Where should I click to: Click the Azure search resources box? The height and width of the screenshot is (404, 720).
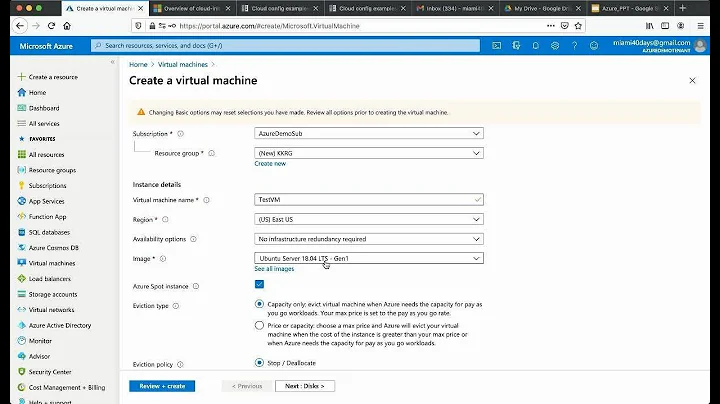[285, 45]
